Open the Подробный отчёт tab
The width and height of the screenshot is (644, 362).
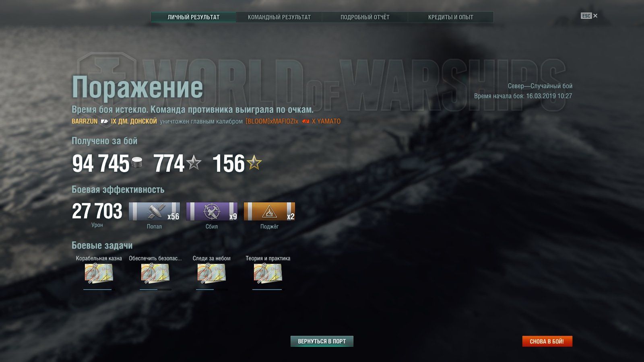point(365,17)
